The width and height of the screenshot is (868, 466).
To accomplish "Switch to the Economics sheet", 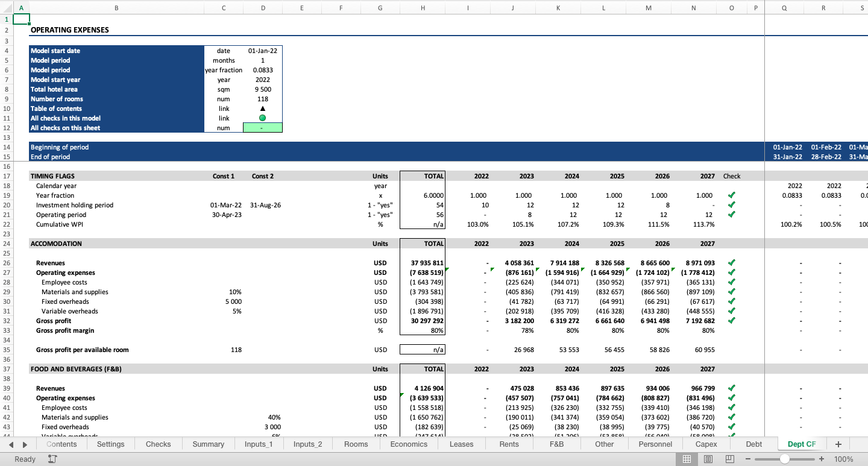I will [x=409, y=444].
